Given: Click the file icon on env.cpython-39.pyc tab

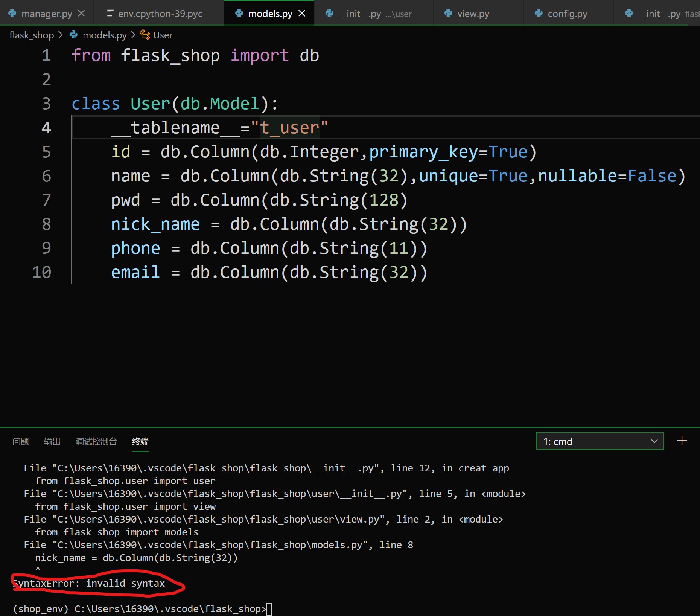Looking at the screenshot, I should [x=110, y=14].
